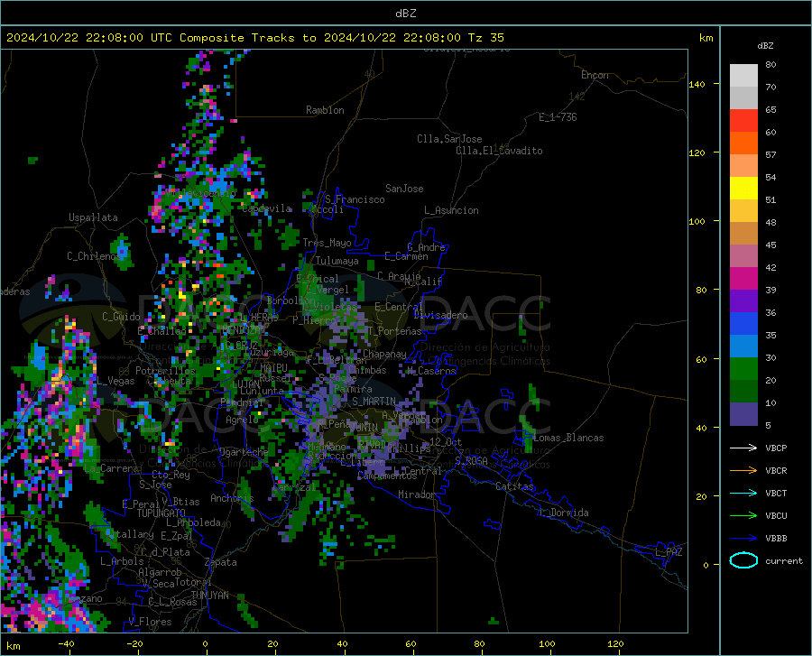Click the 'Encon' map label
Image resolution: width=812 pixels, height=656 pixels.
(x=595, y=75)
